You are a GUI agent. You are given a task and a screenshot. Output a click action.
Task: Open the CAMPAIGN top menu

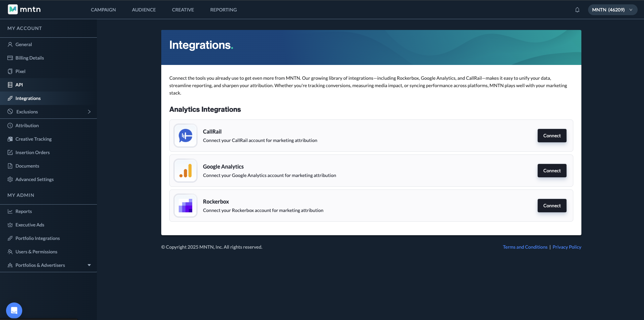point(103,10)
